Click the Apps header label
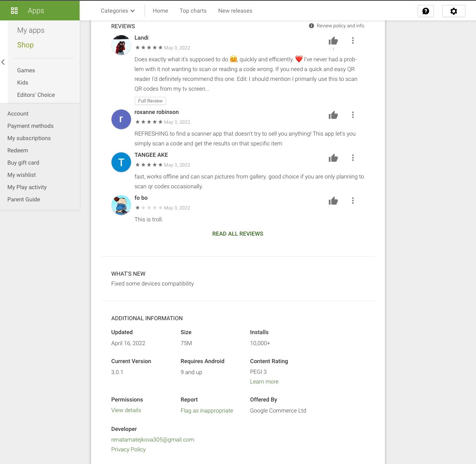Image resolution: width=476 pixels, height=464 pixels. click(x=36, y=11)
